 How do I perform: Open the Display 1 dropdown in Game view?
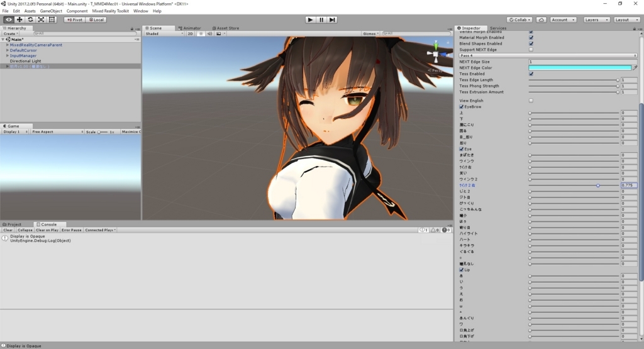pyautogui.click(x=16, y=132)
